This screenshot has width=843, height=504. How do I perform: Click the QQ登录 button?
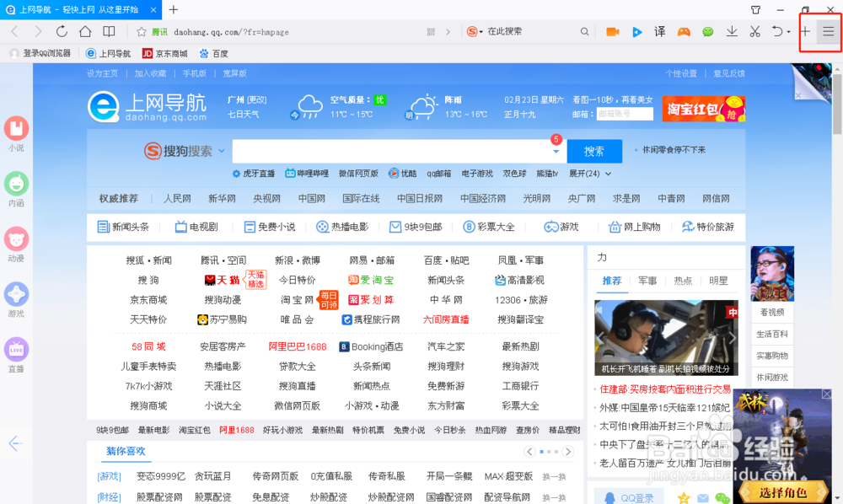click(x=629, y=498)
